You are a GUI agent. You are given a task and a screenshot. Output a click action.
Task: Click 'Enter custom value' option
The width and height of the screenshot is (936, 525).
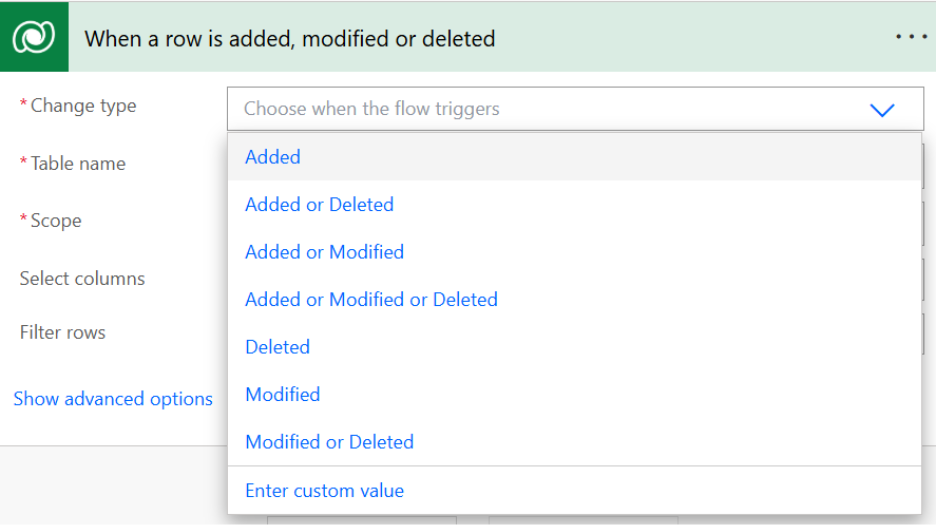[x=324, y=491]
